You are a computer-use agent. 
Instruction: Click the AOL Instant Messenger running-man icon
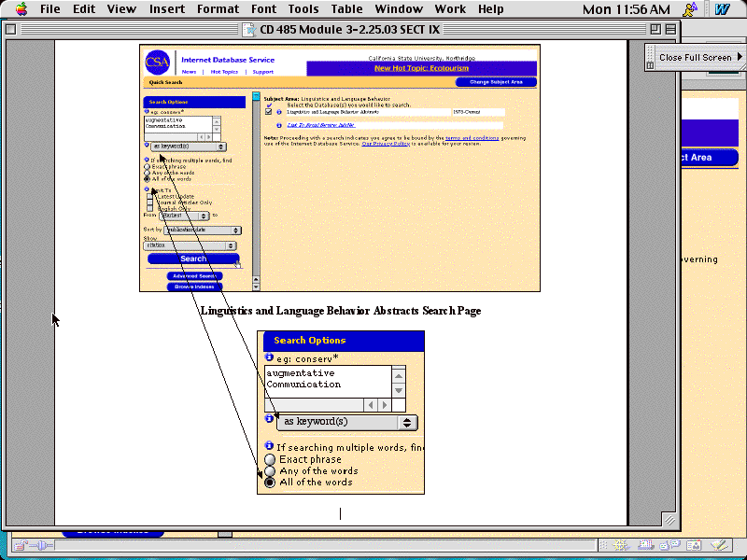coord(690,9)
